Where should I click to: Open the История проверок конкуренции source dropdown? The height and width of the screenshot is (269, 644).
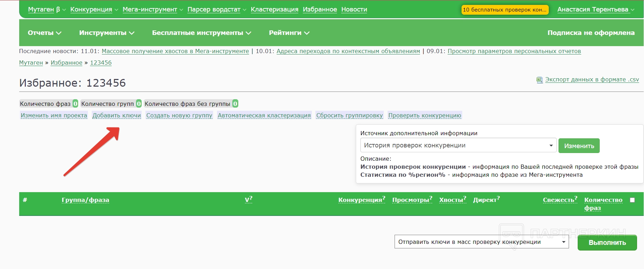(x=458, y=145)
